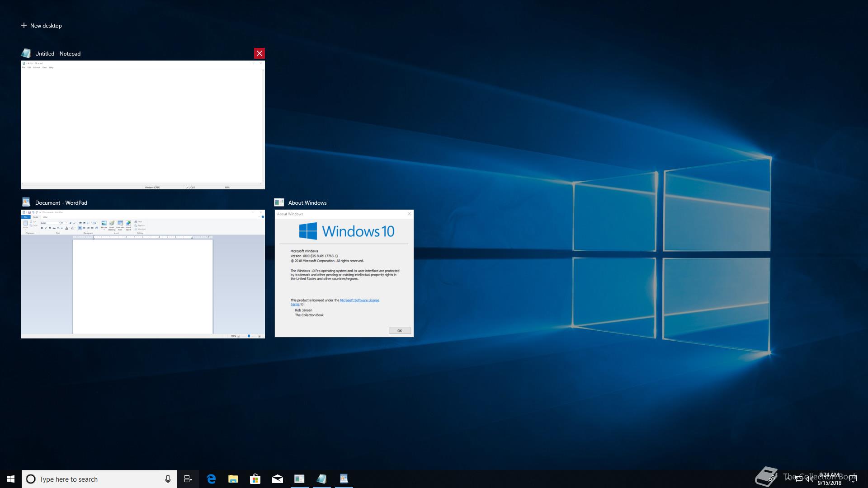Screen dimensions: 868x488
Task: Select the Untitled - Notepad window thumbnail
Action: click(x=143, y=125)
